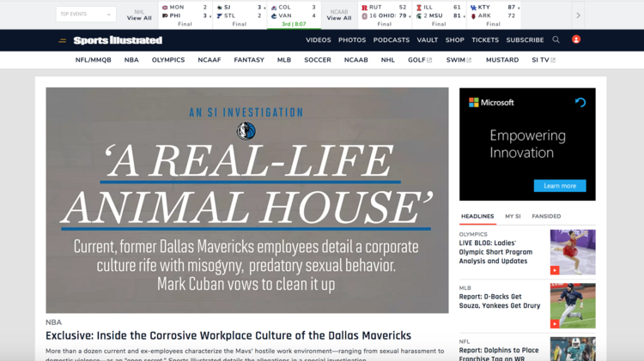Open Photos in the top navigation
644x361 pixels.
pyautogui.click(x=352, y=39)
